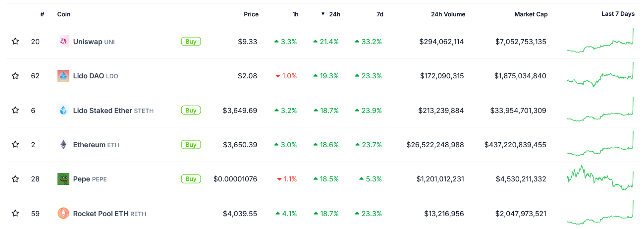Open Pepe's last 7 days sparkline chart

point(600,179)
